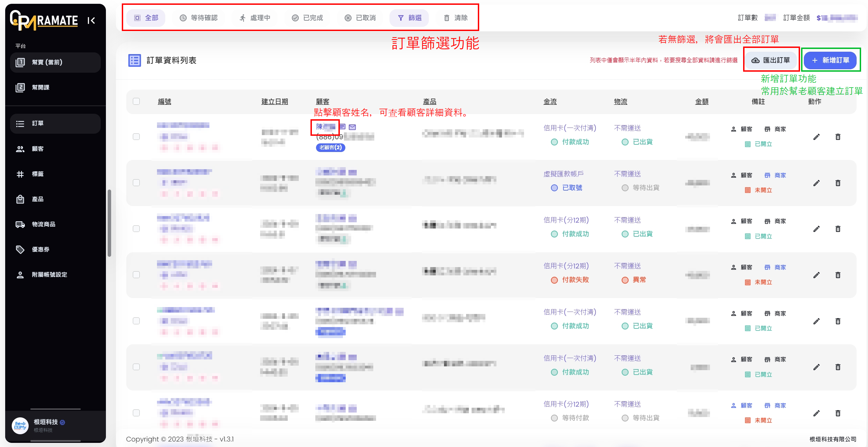Open the 物流商品 truck icon in sidebar
Image resolution: width=868 pixels, height=447 pixels.
pyautogui.click(x=20, y=224)
